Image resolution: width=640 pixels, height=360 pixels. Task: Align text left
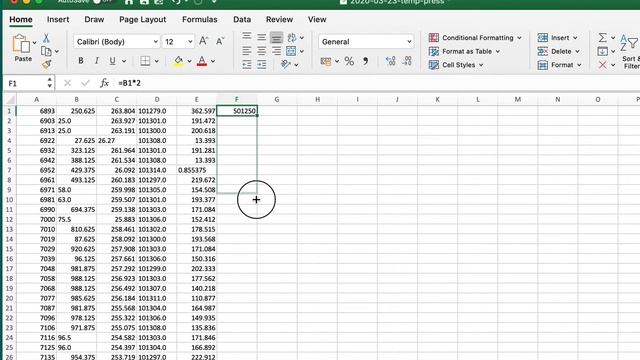pyautogui.click(x=247, y=51)
